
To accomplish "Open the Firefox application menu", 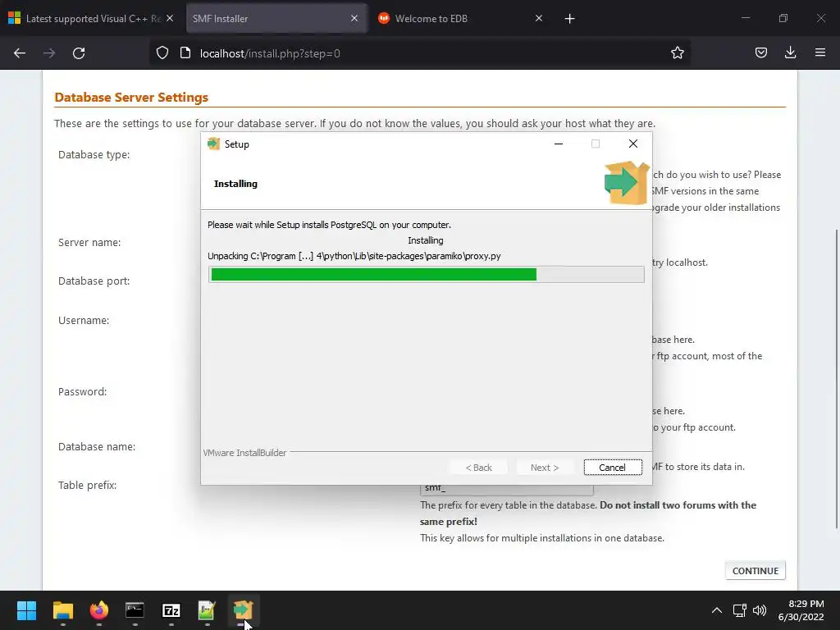I will coord(820,53).
